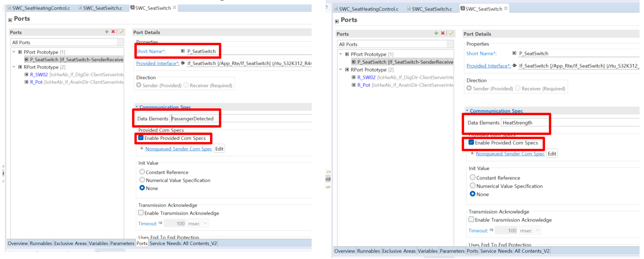Click the edit pencil icon in left Ports header
The height and width of the screenshot is (259, 644).
pos(121,32)
